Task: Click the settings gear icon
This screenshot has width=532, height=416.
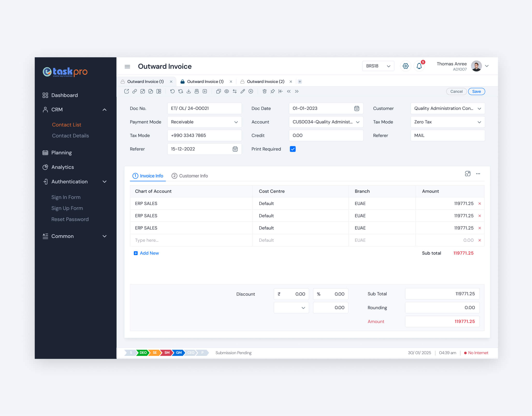Action: [x=405, y=66]
